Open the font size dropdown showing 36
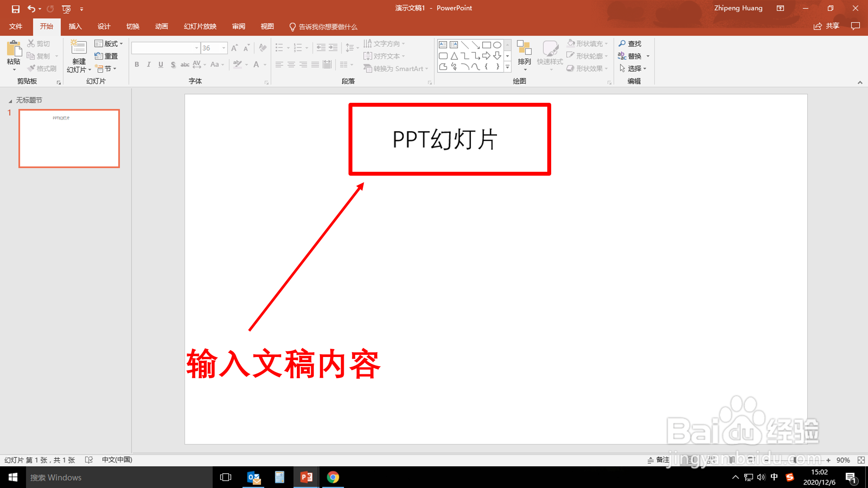 [x=224, y=48]
